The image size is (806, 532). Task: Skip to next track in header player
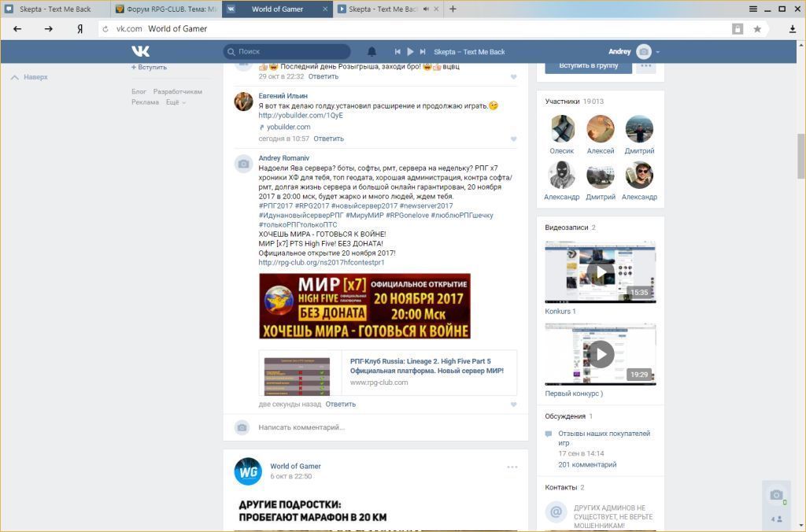(x=423, y=51)
